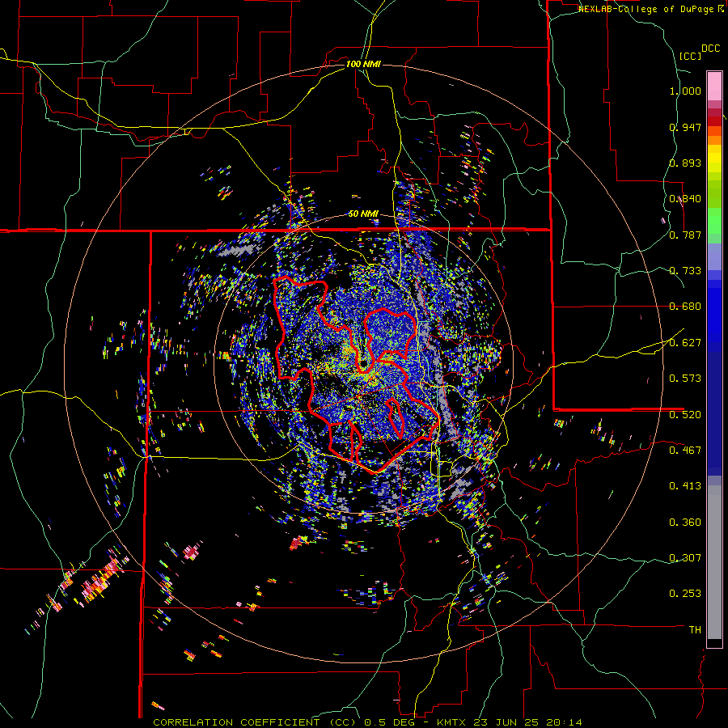Click the 0.627 value on the color scale
Screen dimensions: 728x728
685,343
